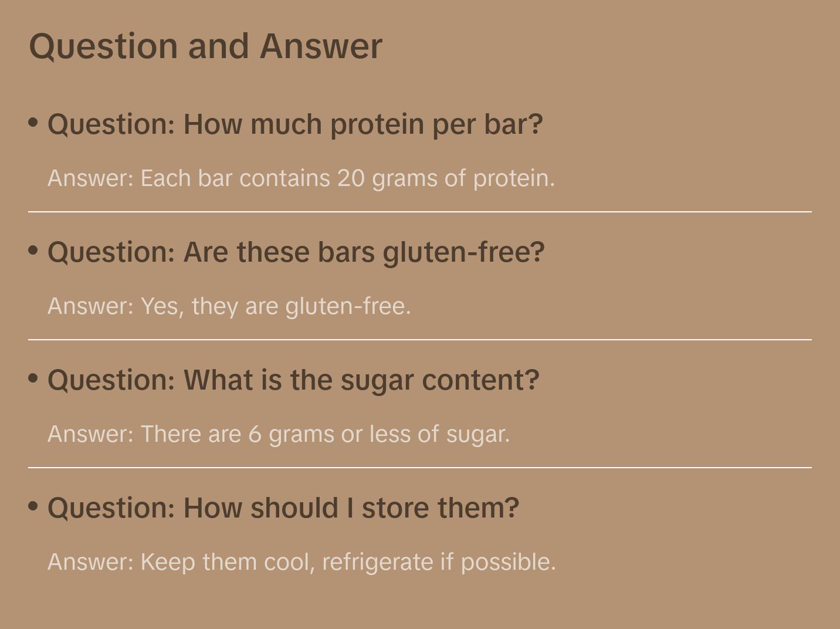Click the bullet beside the sugar content question

pos(33,378)
